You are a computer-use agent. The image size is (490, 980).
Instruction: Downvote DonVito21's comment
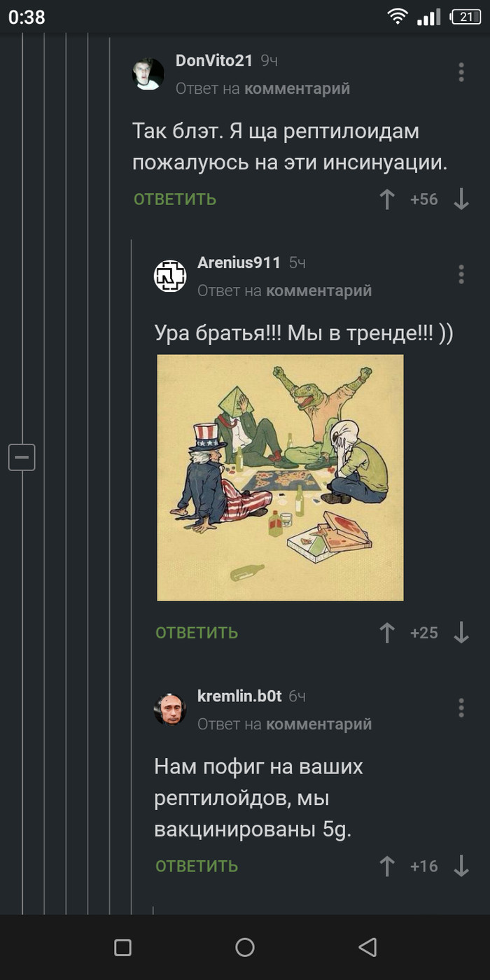461,199
